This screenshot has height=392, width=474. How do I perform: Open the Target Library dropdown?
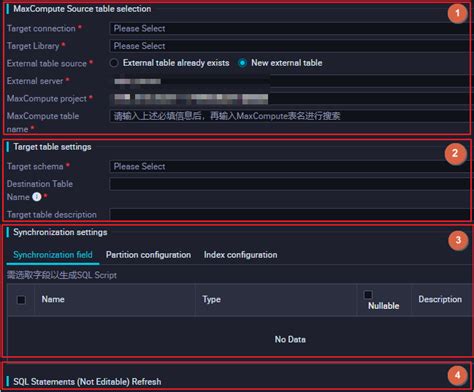tap(289, 46)
